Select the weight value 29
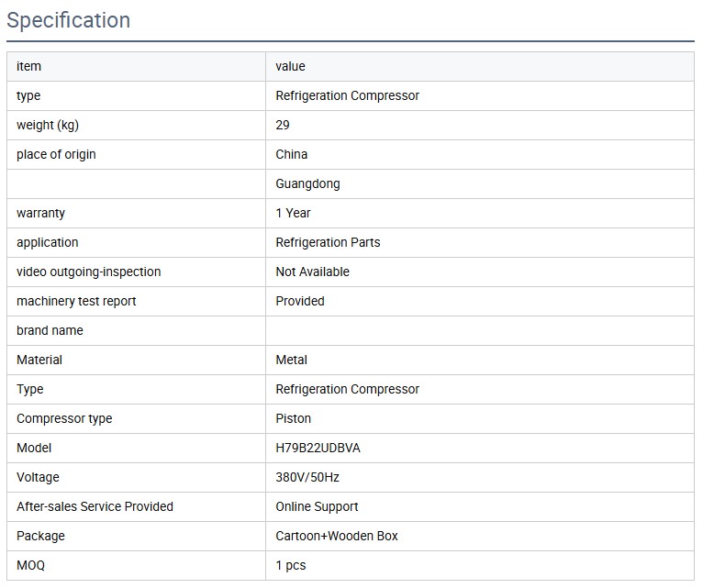This screenshot has height=588, width=703. [x=283, y=125]
